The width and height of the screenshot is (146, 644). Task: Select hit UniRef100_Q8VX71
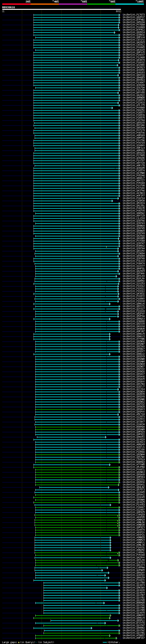click(x=134, y=306)
